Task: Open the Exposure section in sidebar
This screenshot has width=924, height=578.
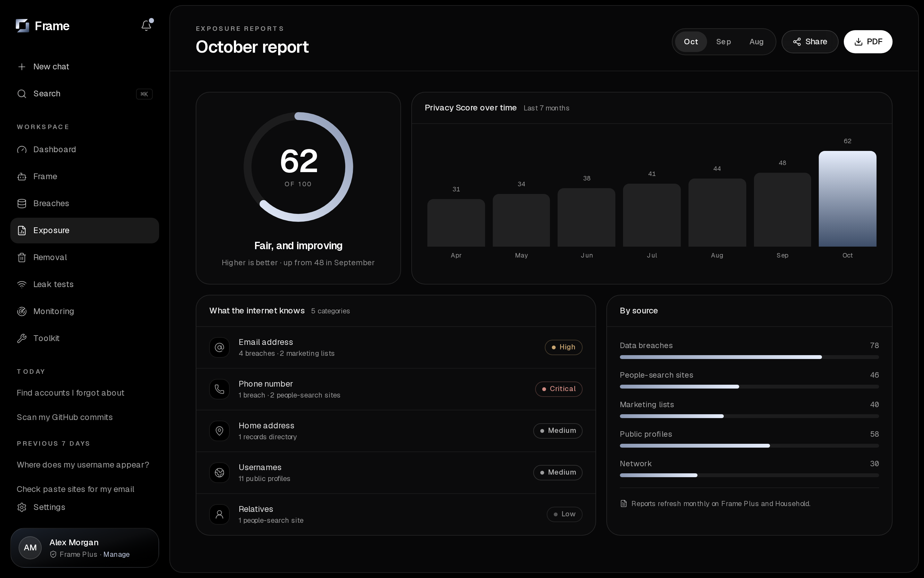Action: [x=85, y=231]
